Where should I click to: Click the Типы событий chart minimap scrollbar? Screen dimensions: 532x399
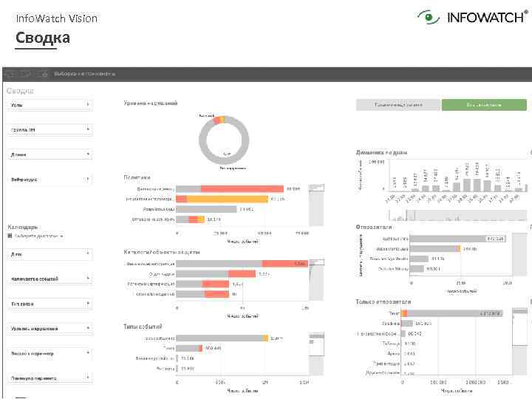click(316, 354)
